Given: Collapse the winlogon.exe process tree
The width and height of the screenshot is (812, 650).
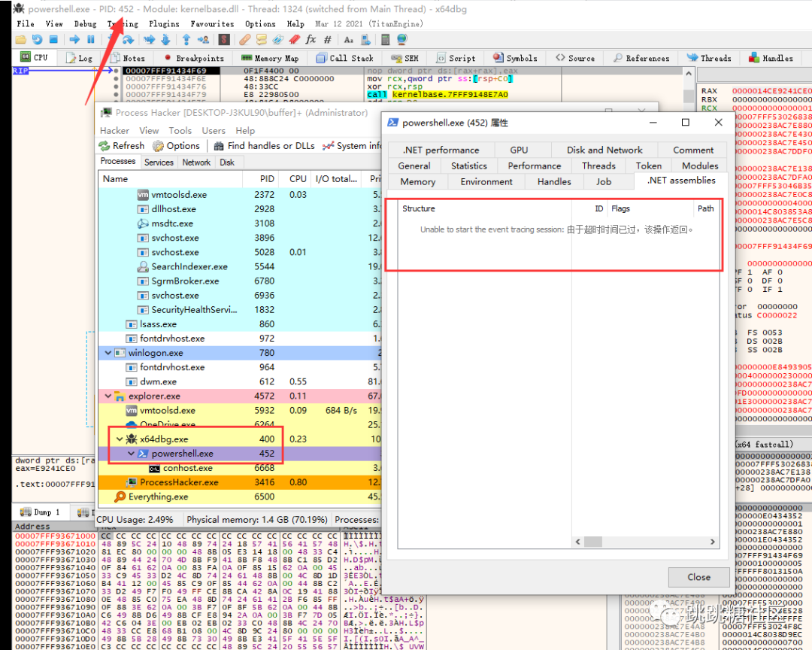Looking at the screenshot, I should (x=108, y=353).
